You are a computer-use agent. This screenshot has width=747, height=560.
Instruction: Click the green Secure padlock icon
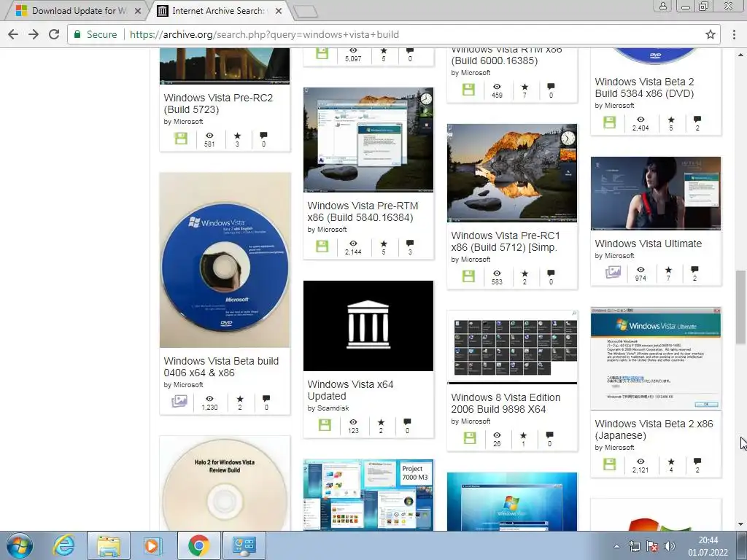coord(77,34)
